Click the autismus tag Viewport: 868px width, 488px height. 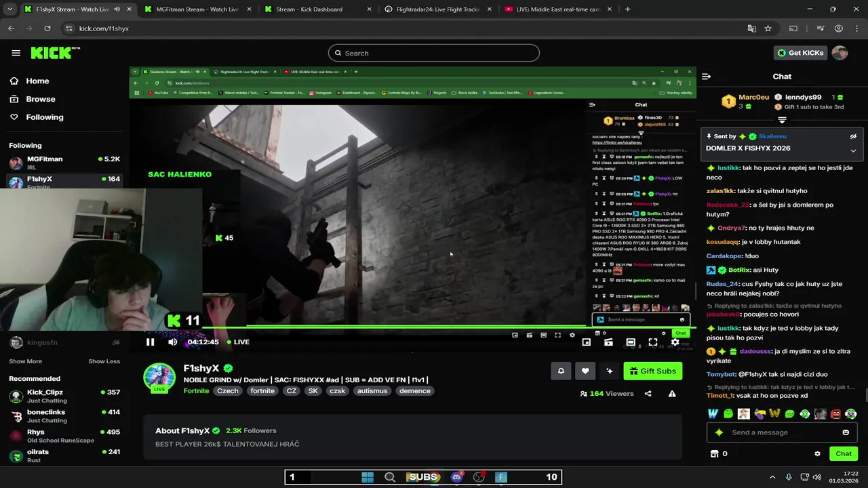pos(372,391)
